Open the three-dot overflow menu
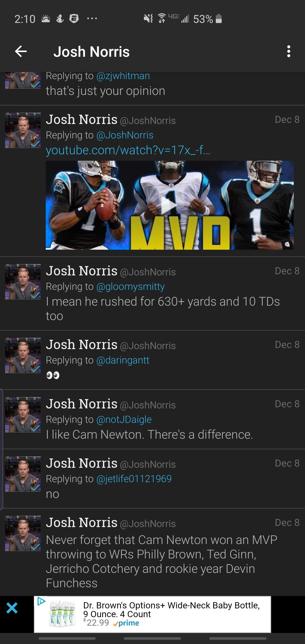Image resolution: width=305 pixels, height=644 pixels. [x=288, y=51]
